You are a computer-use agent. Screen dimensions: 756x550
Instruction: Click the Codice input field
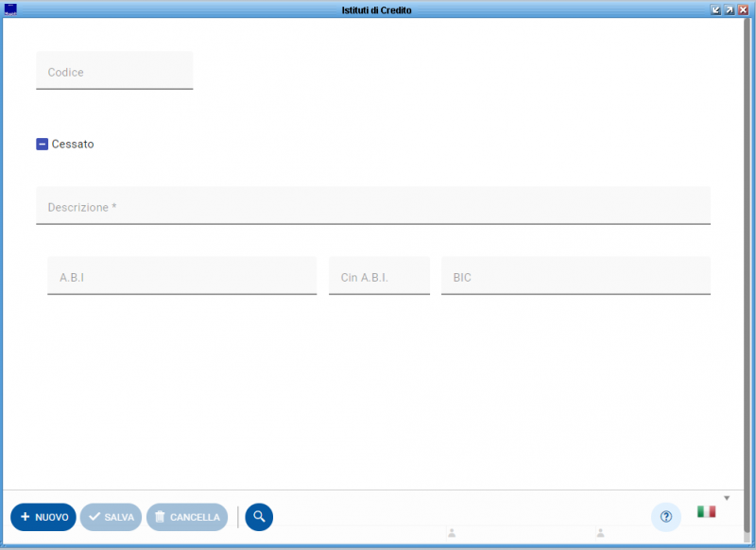click(x=114, y=70)
